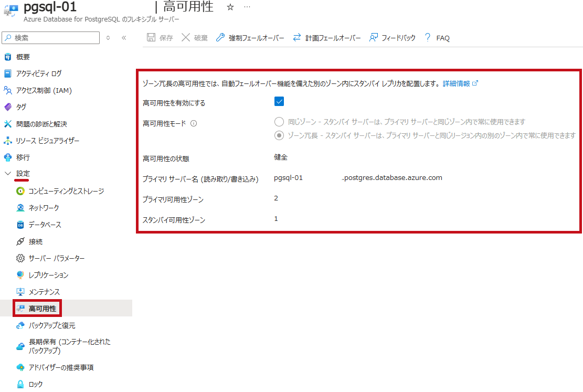Screen dimensions: 583x392
Task: Open フィードバック from toolbar
Action: pyautogui.click(x=392, y=38)
